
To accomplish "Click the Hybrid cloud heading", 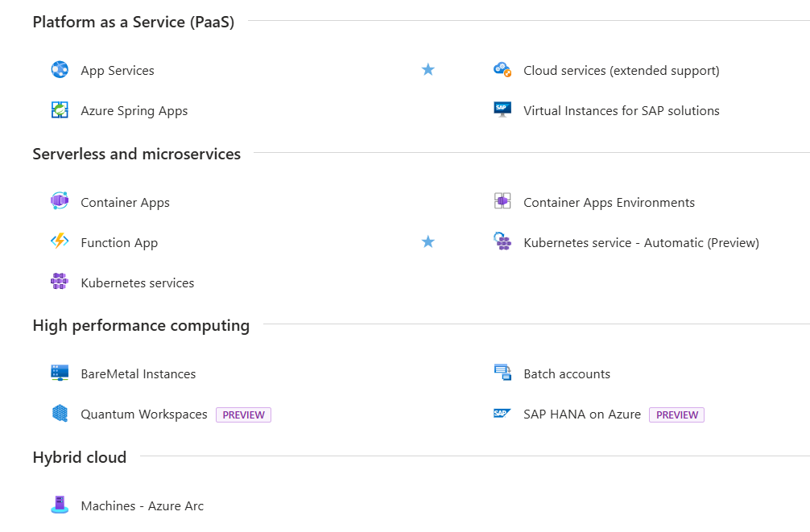I will pyautogui.click(x=80, y=458).
